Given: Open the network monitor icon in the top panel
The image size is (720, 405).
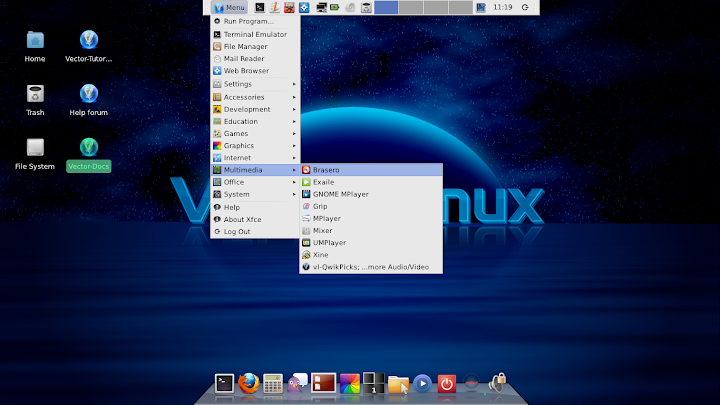Looking at the screenshot, I should 321,7.
